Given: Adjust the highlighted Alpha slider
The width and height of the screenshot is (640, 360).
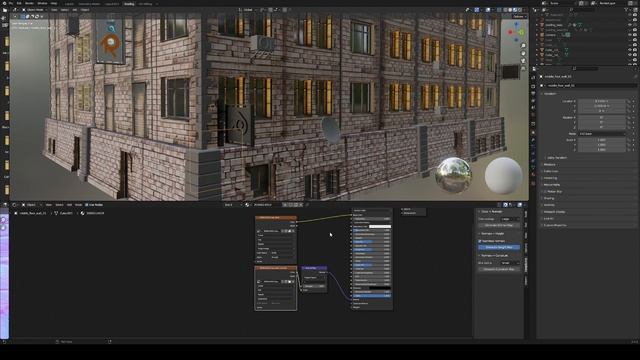Looking at the screenshot, I should click(372, 296).
